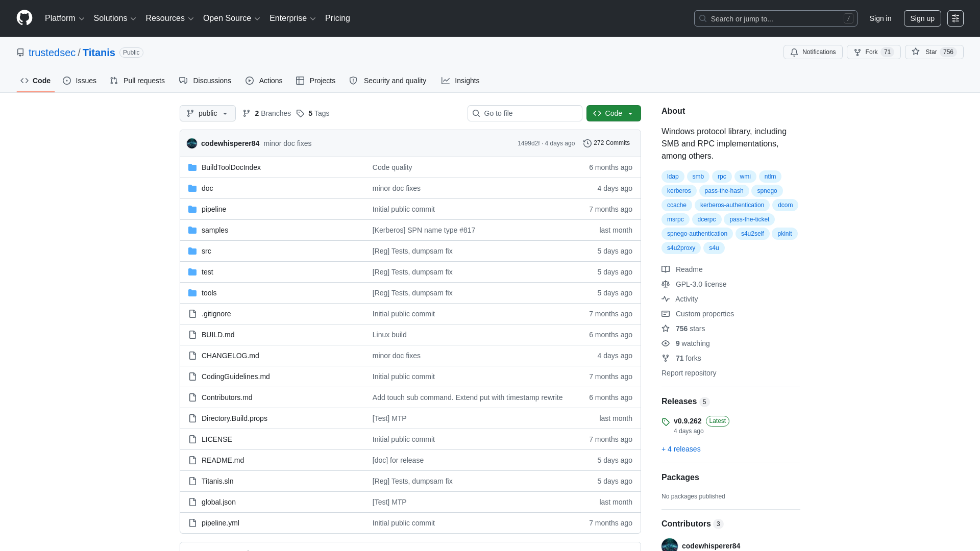Open the Titanis repository link
Viewport: 980px width, 551px height.
(99, 53)
